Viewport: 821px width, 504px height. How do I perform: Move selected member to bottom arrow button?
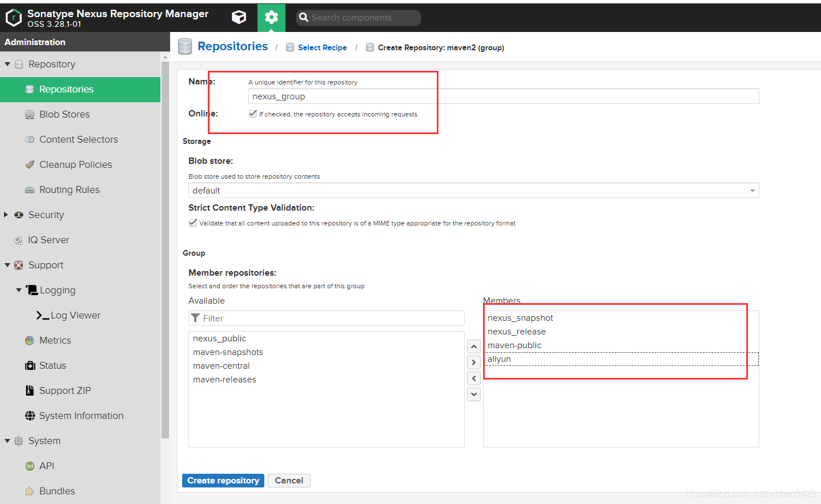[x=474, y=394]
